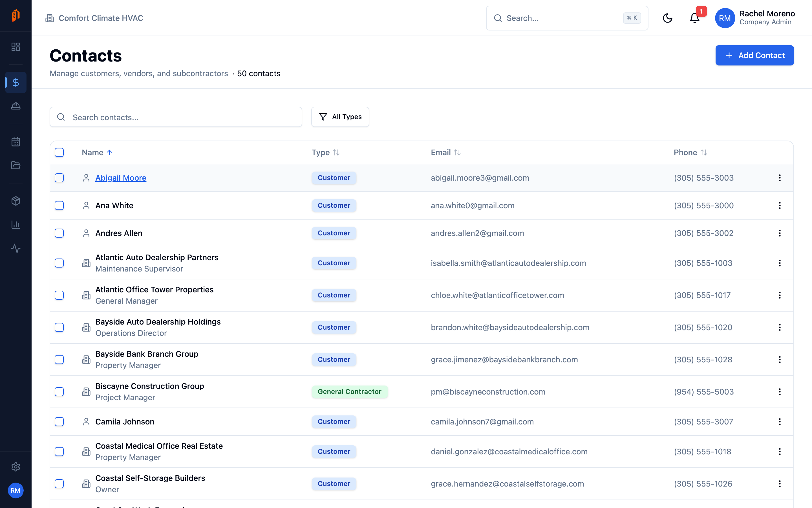Open row actions for Coastal Medical Office Real Estate
The height and width of the screenshot is (508, 812).
point(780,452)
